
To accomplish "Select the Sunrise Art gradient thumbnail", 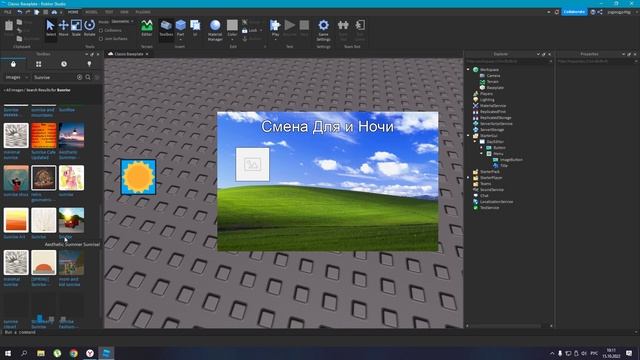I will point(16,220).
